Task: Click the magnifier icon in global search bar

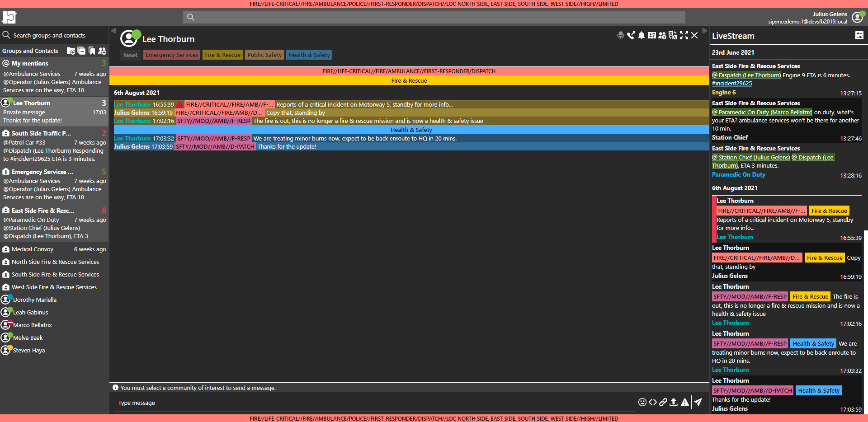Action: click(x=191, y=17)
